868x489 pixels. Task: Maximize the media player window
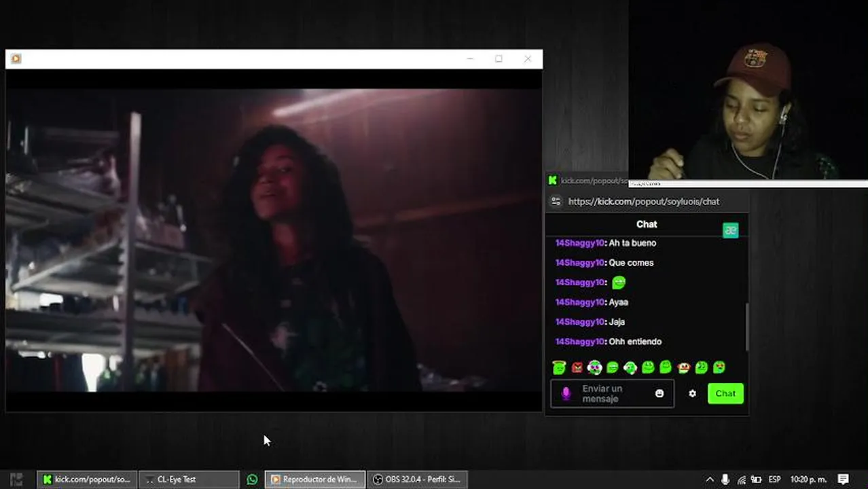(x=499, y=59)
